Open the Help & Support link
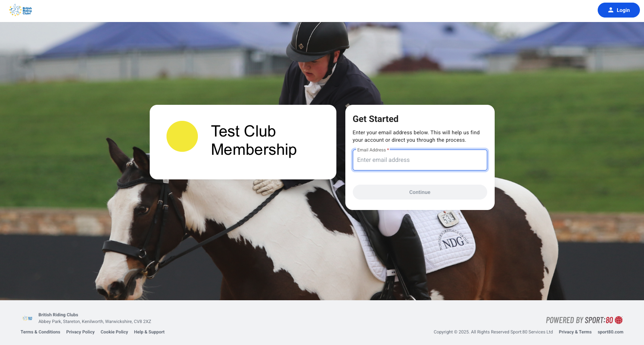Viewport: 644px width, 345px height. 149,332
